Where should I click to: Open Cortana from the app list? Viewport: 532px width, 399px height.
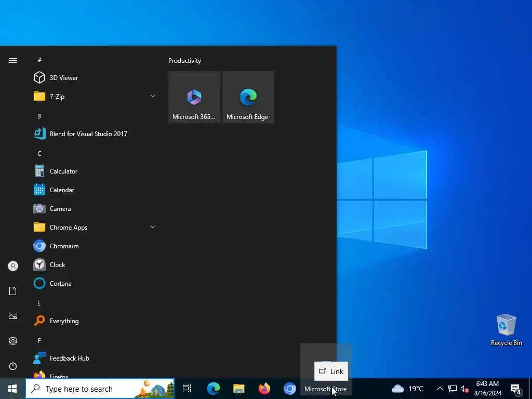[x=95, y=283]
